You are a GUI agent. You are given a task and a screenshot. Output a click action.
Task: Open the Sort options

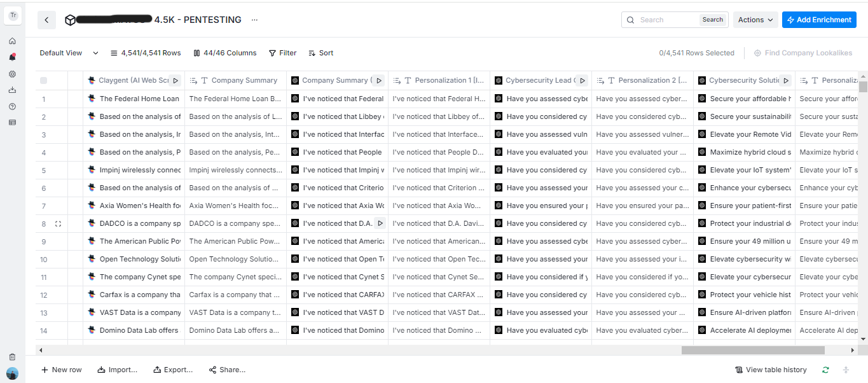tap(321, 53)
